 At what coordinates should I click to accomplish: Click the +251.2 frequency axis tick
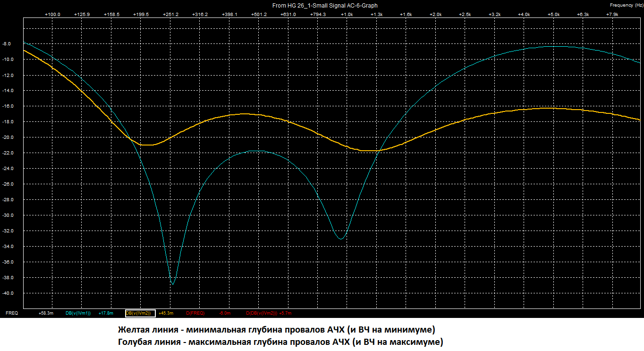pos(170,15)
